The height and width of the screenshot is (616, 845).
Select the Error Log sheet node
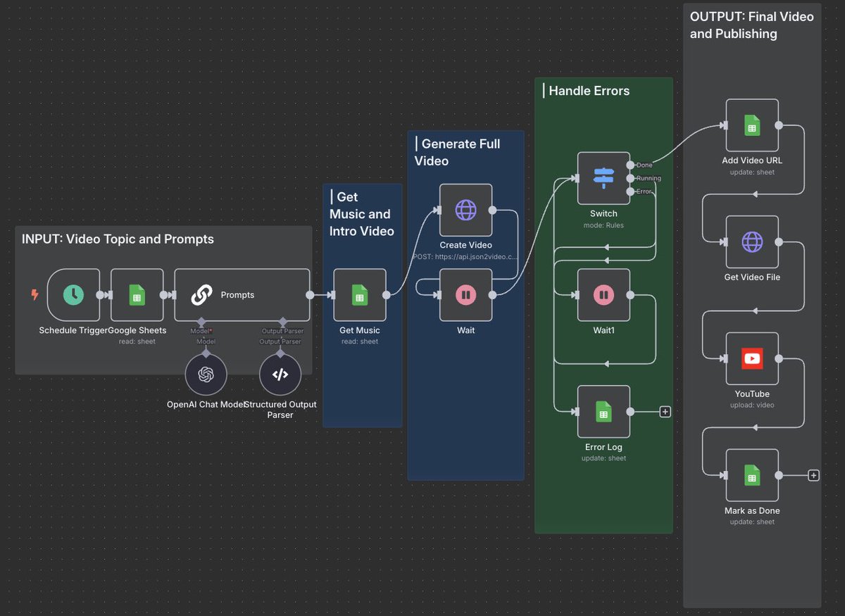[x=603, y=411]
